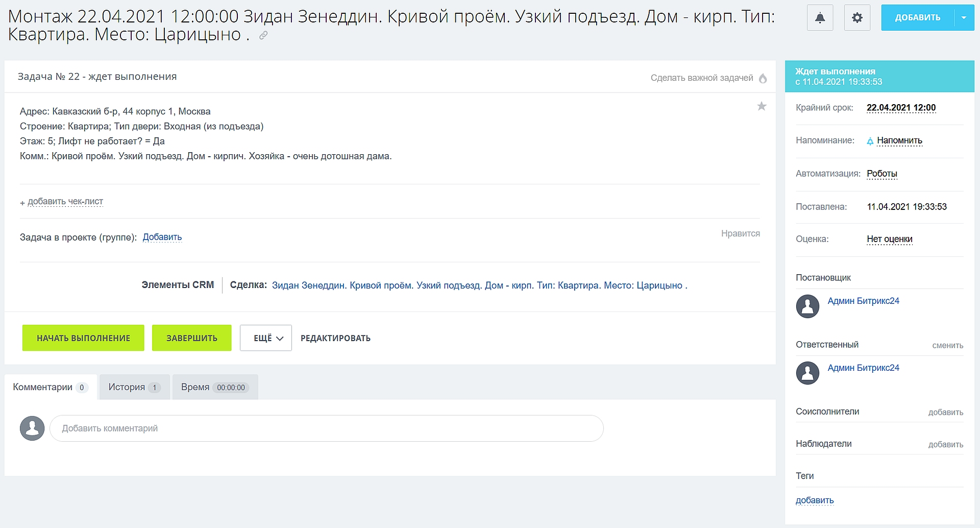Viewport: 980px width, 528px height.
Task: Open the Нет оценки rating selector
Action: 889,239
